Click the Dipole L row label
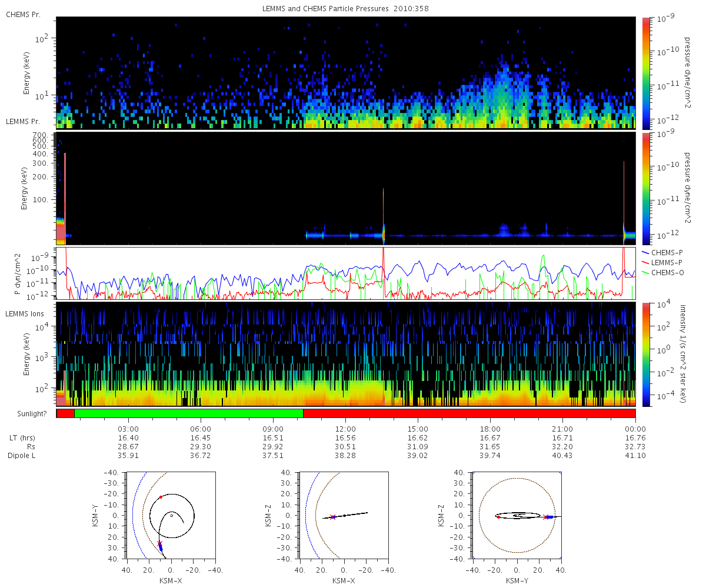Screen dimensions: 706x588 tap(22, 456)
